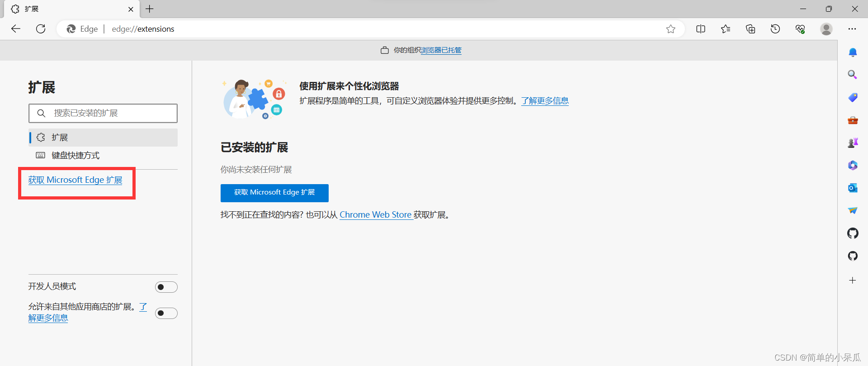
Task: Click the blue 获取 Microsoft Edge 扩展 button
Action: tap(274, 193)
